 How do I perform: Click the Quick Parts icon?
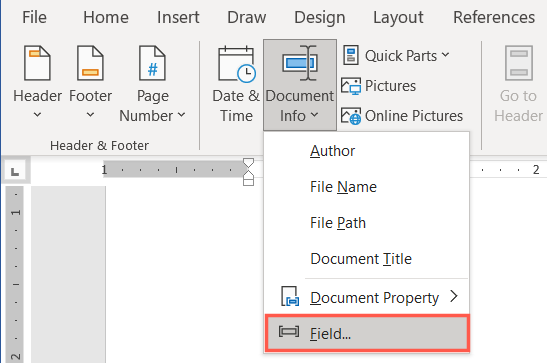(x=351, y=55)
